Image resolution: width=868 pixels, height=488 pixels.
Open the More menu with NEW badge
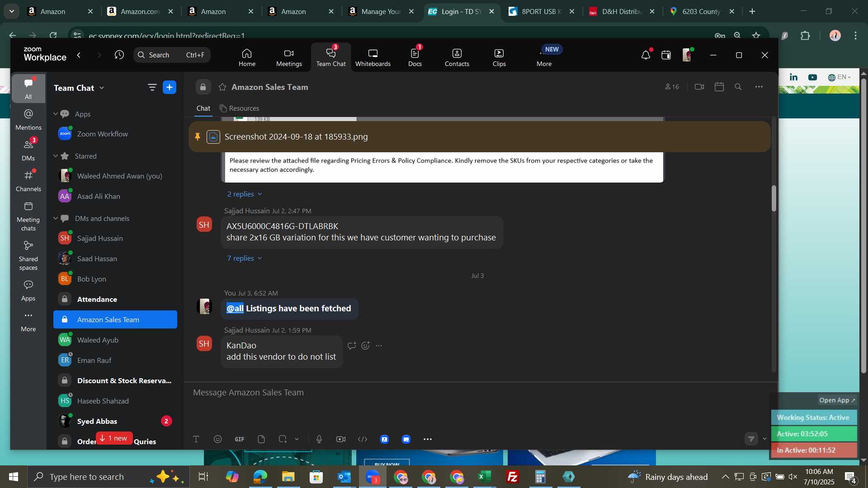[544, 57]
